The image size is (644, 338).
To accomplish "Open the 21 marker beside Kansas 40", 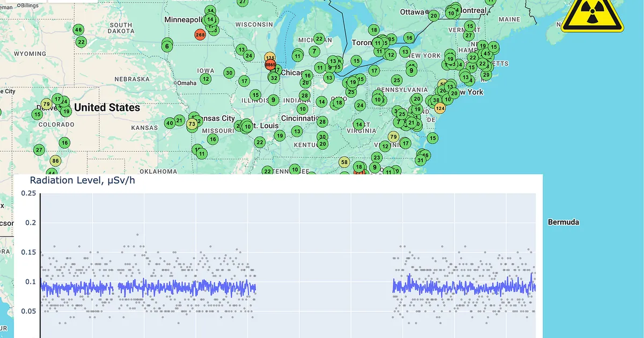I will pos(180,120).
